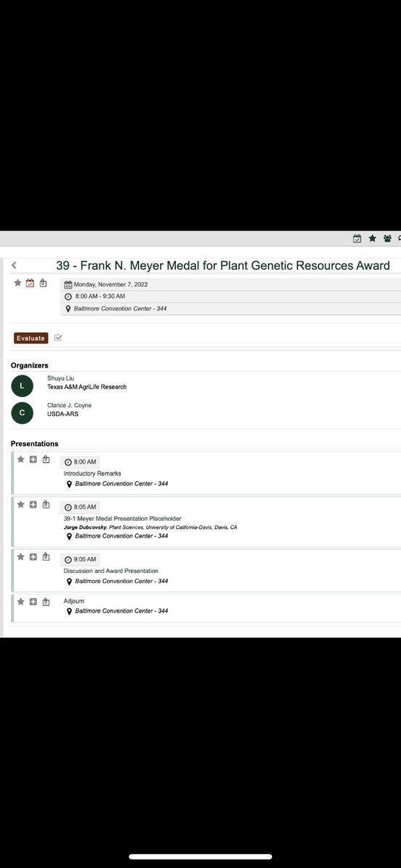Click the Evaluate button
This screenshot has height=868, width=401.
[30, 338]
